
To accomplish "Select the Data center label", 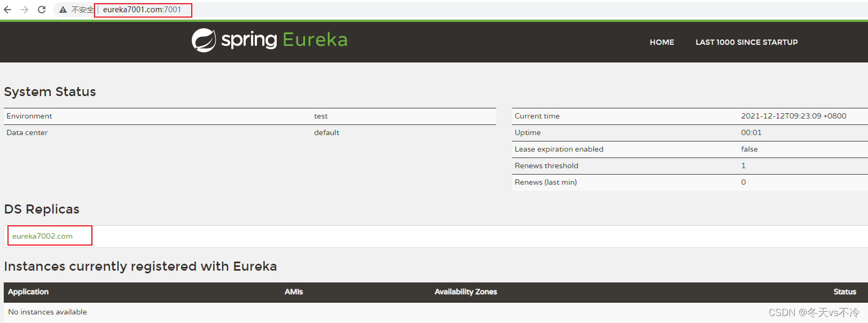I will 27,132.
